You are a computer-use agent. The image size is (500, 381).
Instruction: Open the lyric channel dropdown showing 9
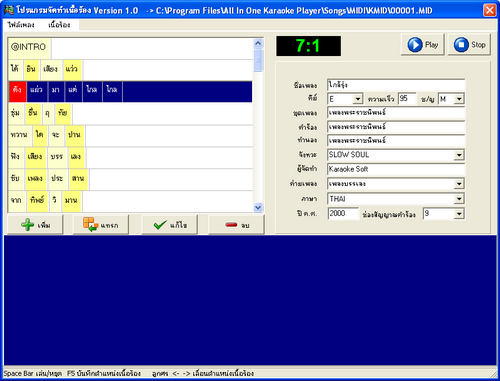click(459, 214)
